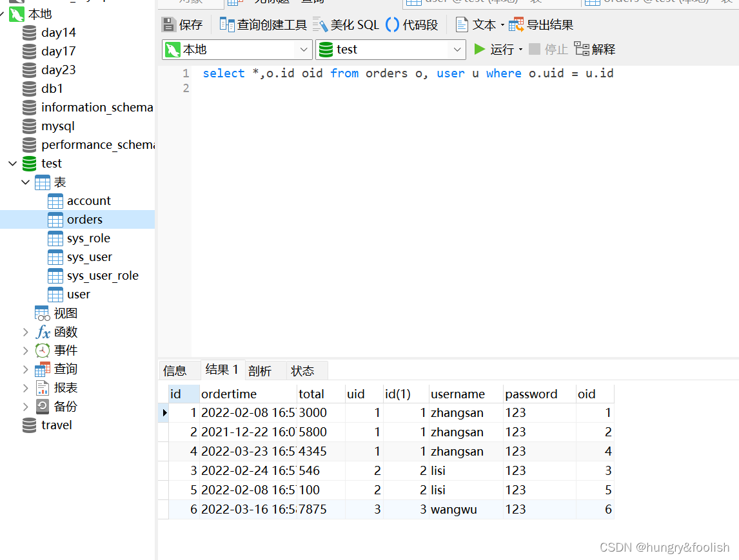The width and height of the screenshot is (739, 560).
Task: Click the Reports (报表) icon
Action: [43, 388]
